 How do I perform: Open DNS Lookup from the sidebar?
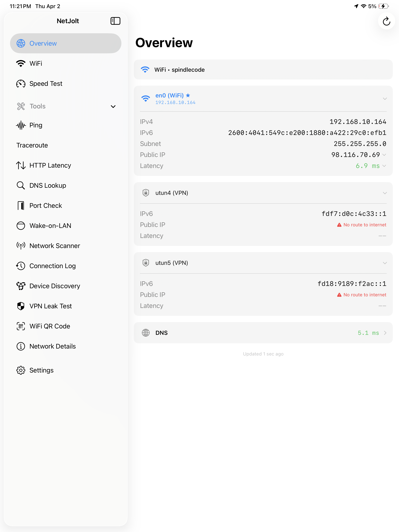48,185
